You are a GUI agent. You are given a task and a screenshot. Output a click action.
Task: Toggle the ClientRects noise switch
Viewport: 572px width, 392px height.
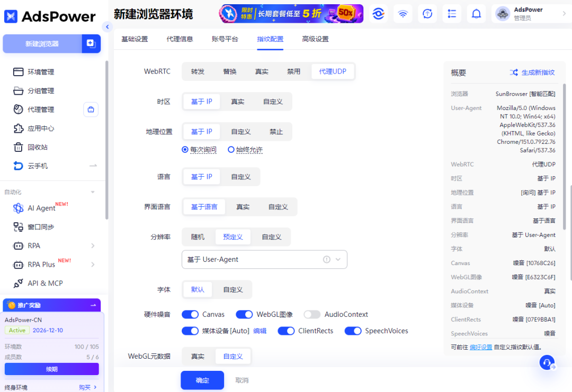[286, 331]
